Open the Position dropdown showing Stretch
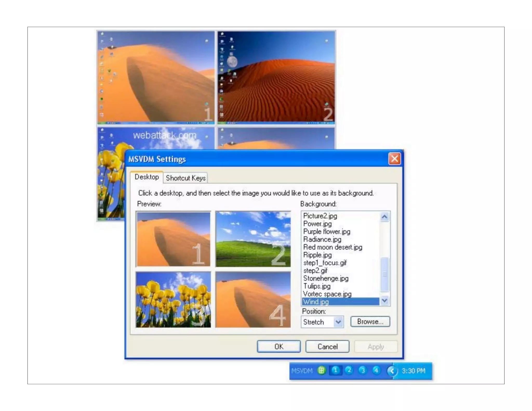Viewport: 532px width, 411px height. click(x=338, y=322)
